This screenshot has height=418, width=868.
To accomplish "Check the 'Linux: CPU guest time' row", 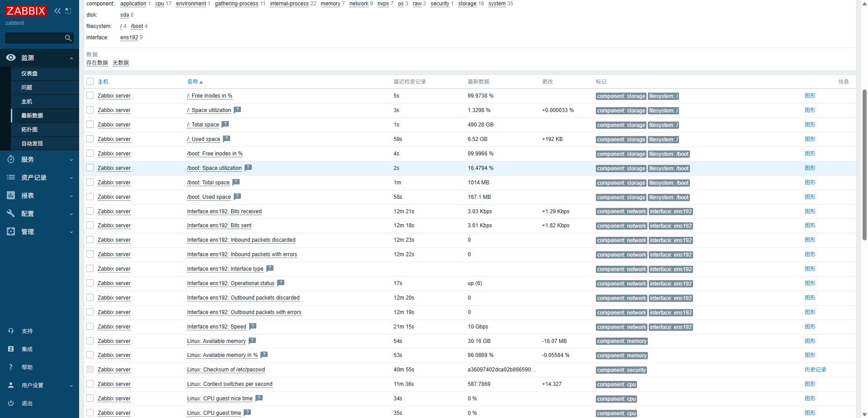I will pyautogui.click(x=90, y=413).
